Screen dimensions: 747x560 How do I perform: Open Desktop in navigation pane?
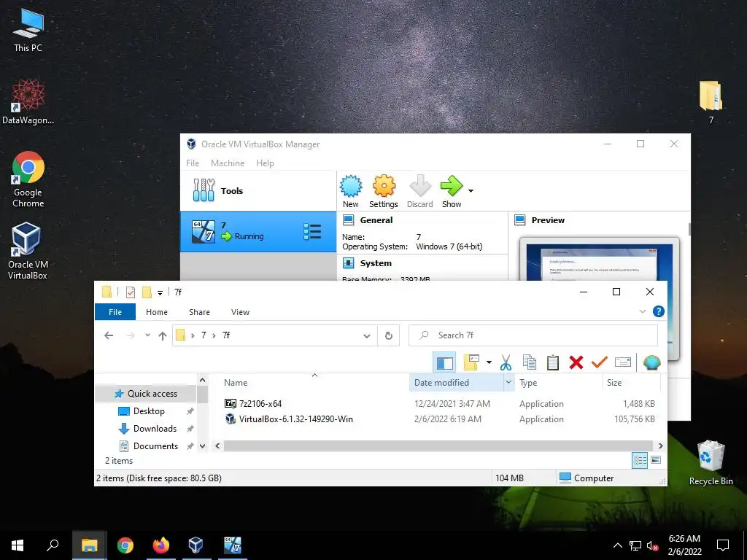[x=149, y=411]
